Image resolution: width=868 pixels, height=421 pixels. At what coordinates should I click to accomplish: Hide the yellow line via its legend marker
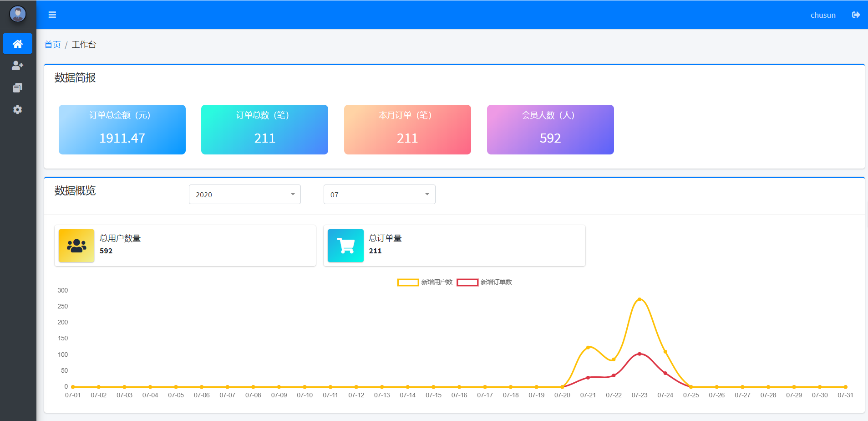[408, 282]
